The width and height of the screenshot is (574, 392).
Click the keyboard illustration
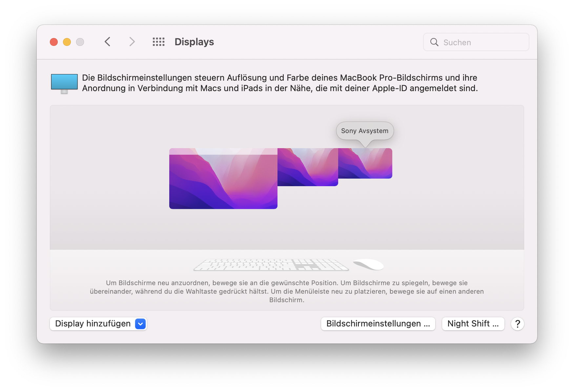pos(271,265)
